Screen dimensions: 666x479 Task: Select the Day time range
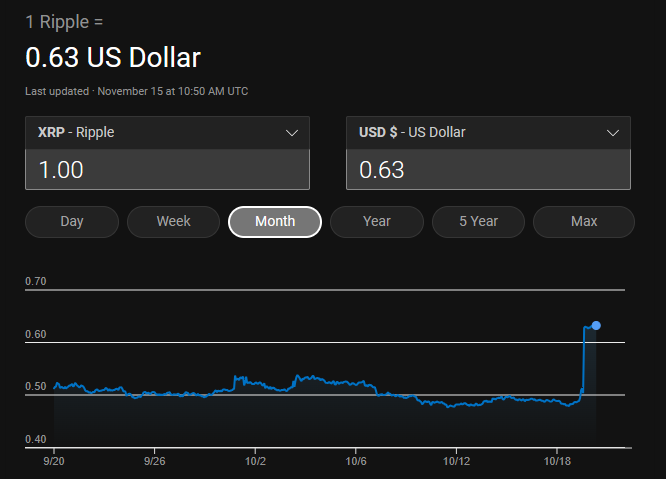coord(72,222)
